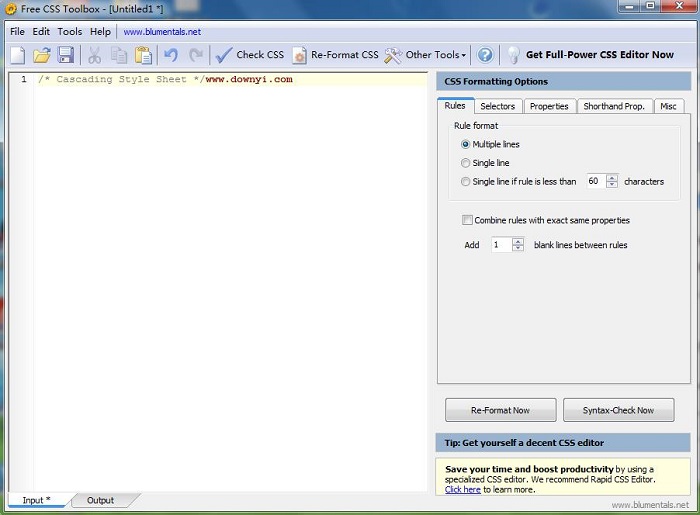Enable Combine rules with exact same properties
Viewport: 700px width, 515px height.
[467, 220]
